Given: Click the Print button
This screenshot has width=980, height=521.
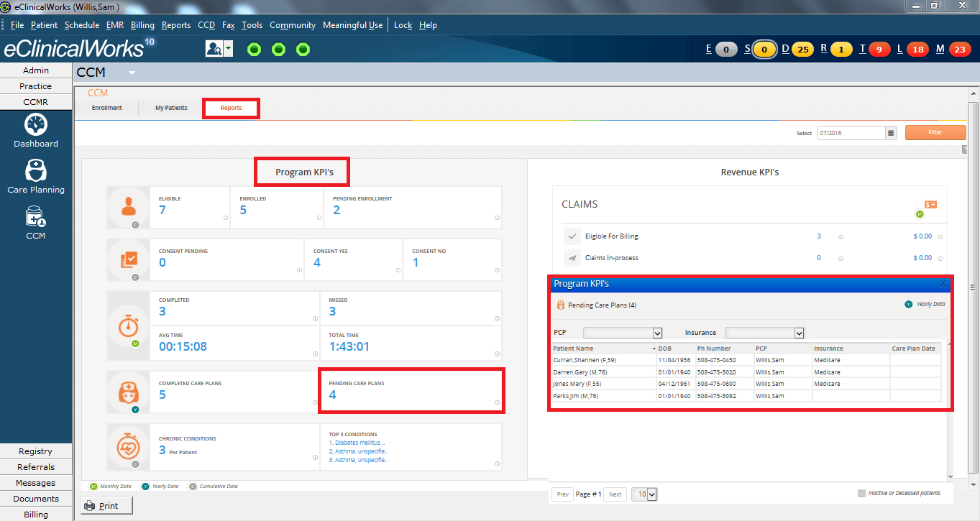Looking at the screenshot, I should (x=107, y=506).
